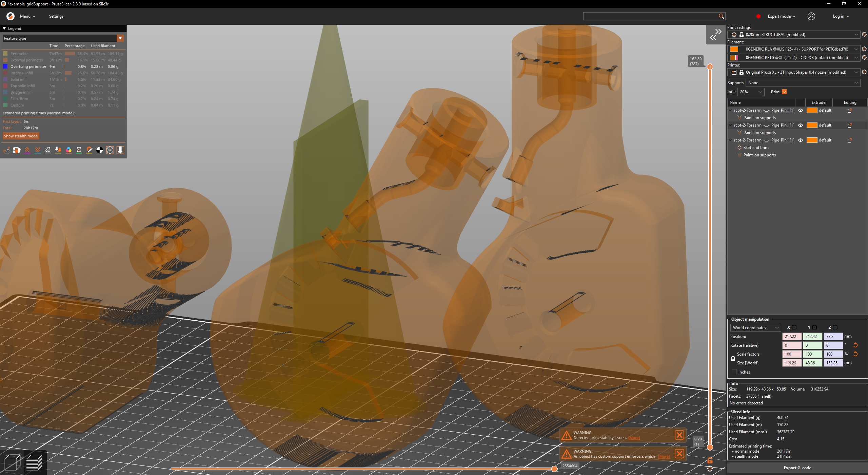Toggle Tool changes display icon

(58, 150)
